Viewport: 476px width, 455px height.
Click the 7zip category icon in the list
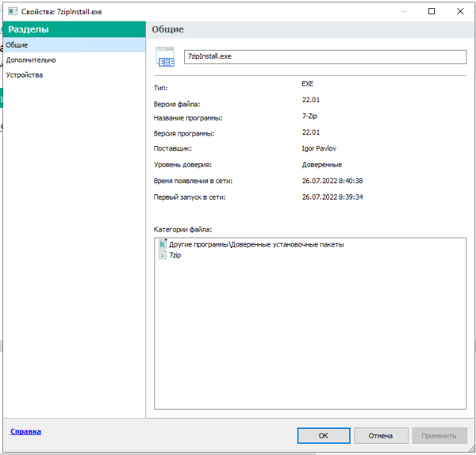(163, 255)
